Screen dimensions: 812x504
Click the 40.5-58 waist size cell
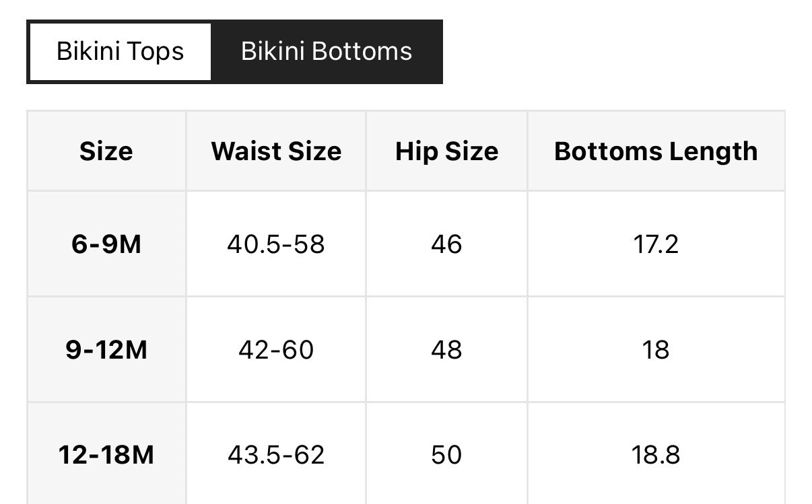(x=276, y=244)
